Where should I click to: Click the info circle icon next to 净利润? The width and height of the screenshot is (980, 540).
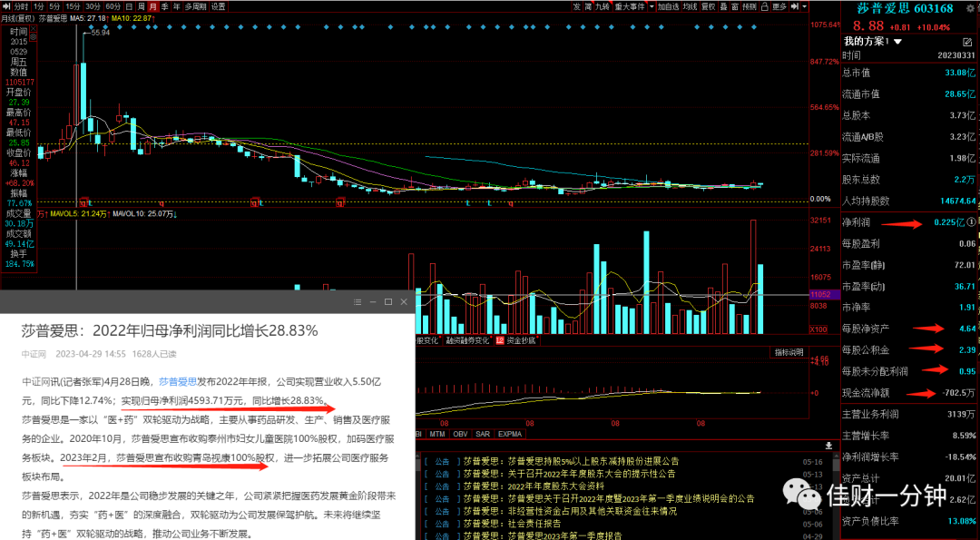[971, 221]
